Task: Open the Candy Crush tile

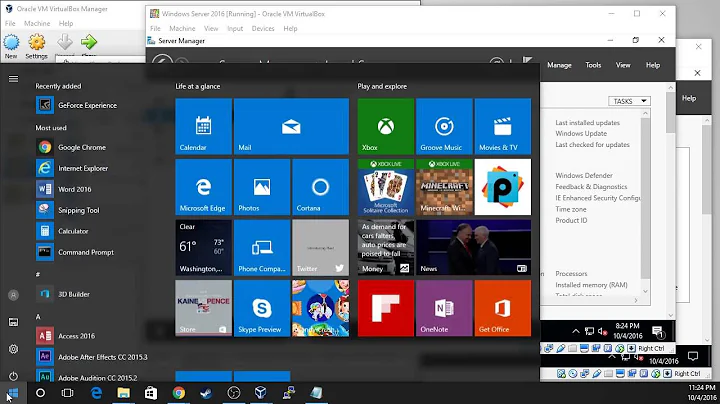Action: 321,308
